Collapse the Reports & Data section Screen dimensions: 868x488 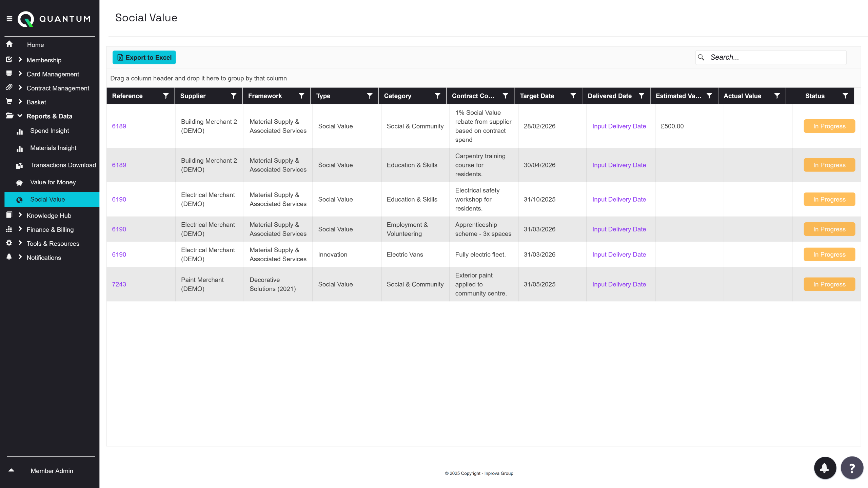coord(20,116)
